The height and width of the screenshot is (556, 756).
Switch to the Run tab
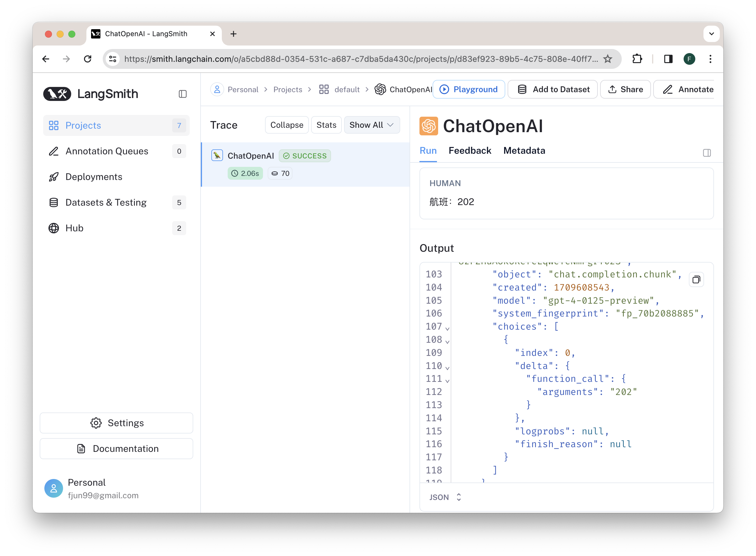(x=428, y=151)
